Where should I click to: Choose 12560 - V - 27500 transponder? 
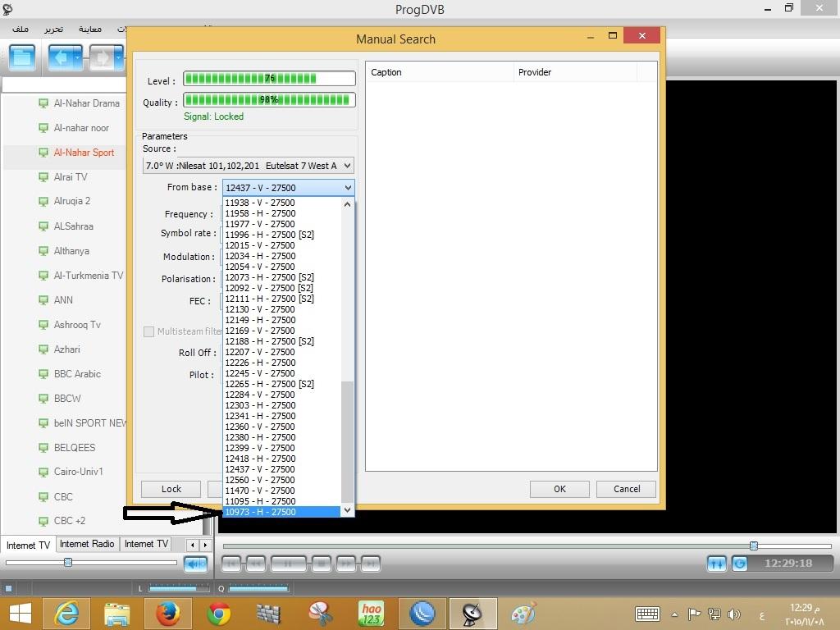pos(282,480)
